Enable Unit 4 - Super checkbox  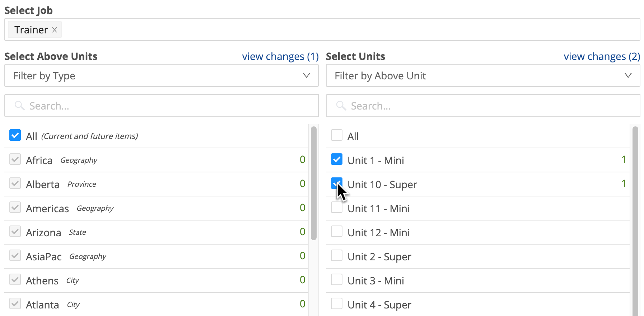(x=337, y=303)
